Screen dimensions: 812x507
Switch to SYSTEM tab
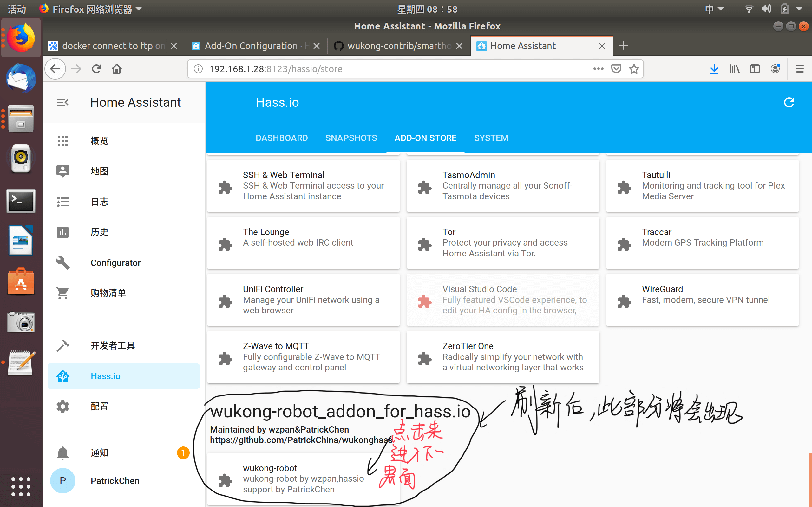[491, 138]
